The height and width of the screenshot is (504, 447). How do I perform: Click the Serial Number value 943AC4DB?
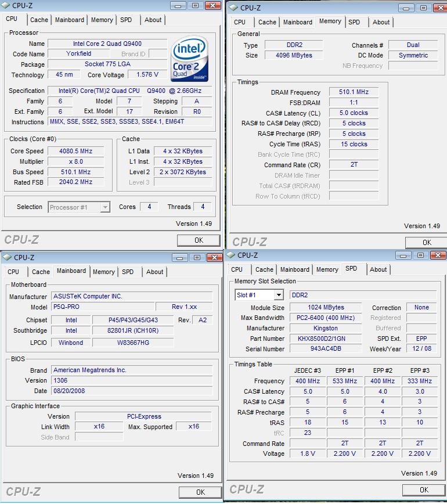tap(326, 349)
